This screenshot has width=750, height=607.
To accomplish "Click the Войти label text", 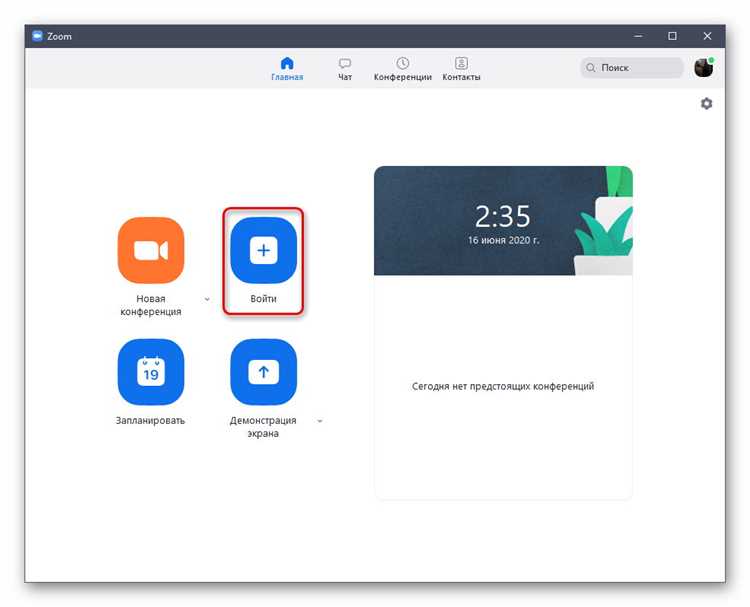I will coord(264,298).
